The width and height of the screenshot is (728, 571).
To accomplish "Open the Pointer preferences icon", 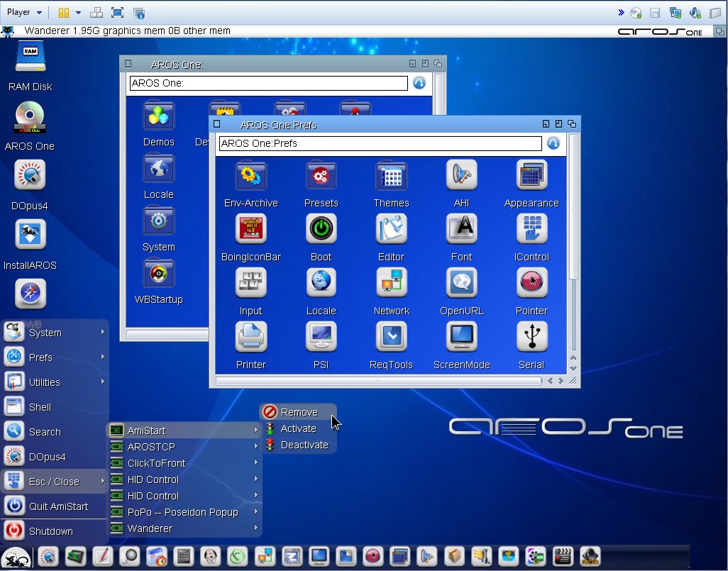I will pyautogui.click(x=531, y=284).
